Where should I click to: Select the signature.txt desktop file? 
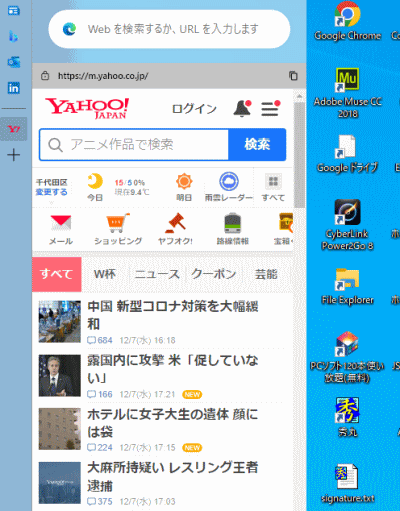click(347, 483)
